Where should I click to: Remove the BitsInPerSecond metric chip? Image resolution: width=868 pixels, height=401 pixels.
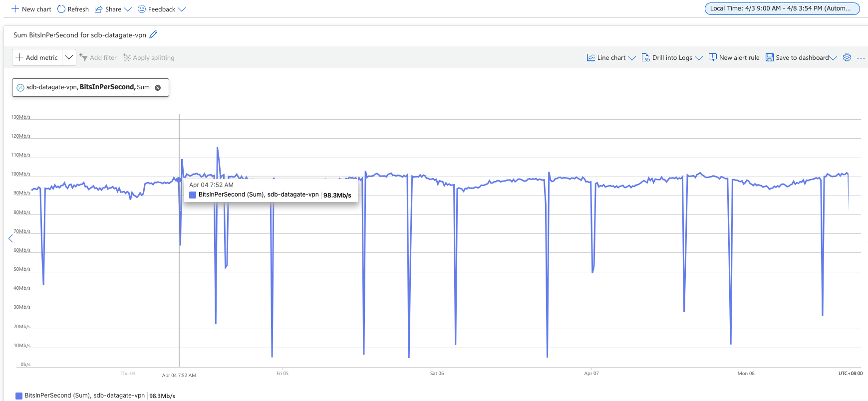(x=158, y=87)
